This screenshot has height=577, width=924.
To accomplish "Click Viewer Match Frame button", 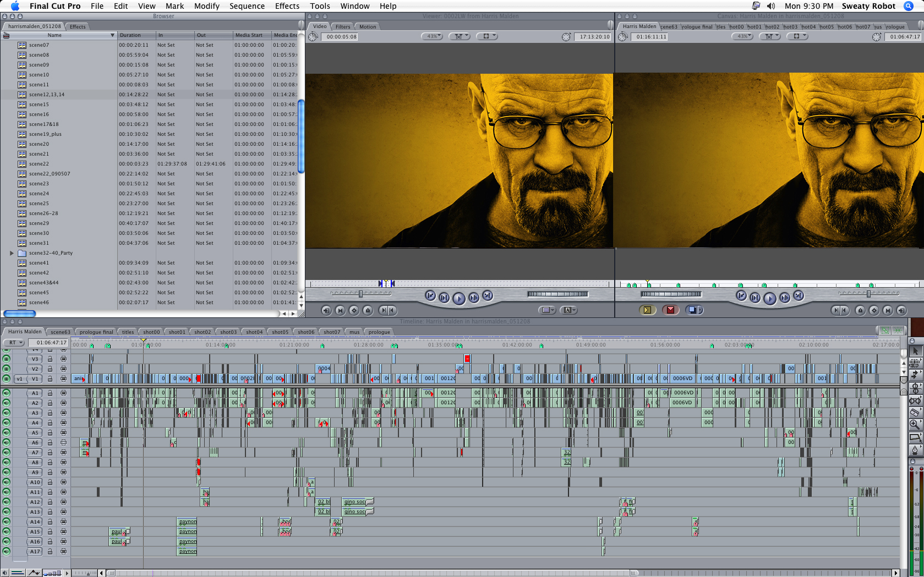I will (x=326, y=310).
